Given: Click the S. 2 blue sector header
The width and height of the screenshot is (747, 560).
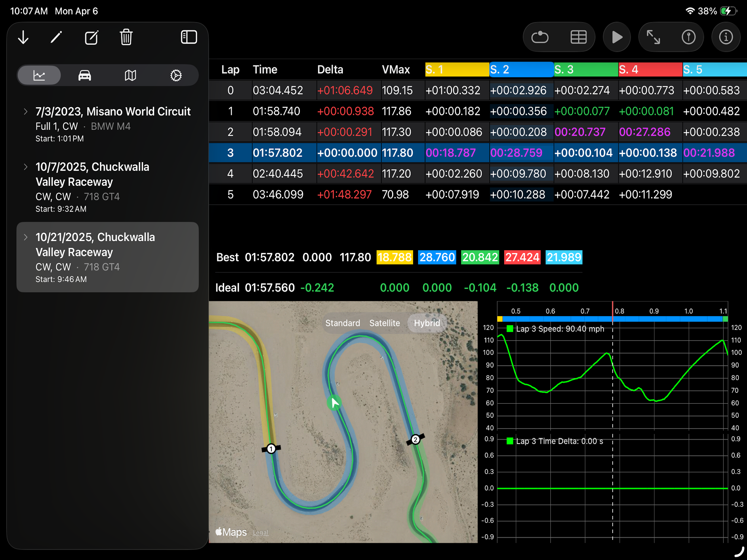Looking at the screenshot, I should pyautogui.click(x=522, y=69).
